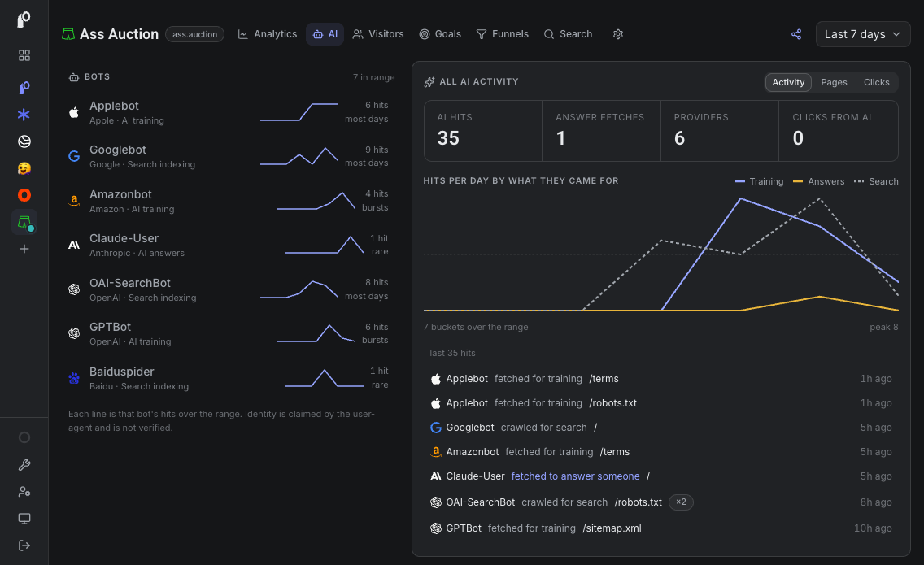Click the ANSWER FETCHES stat card
This screenshot has height=565, width=924.
tap(601, 131)
